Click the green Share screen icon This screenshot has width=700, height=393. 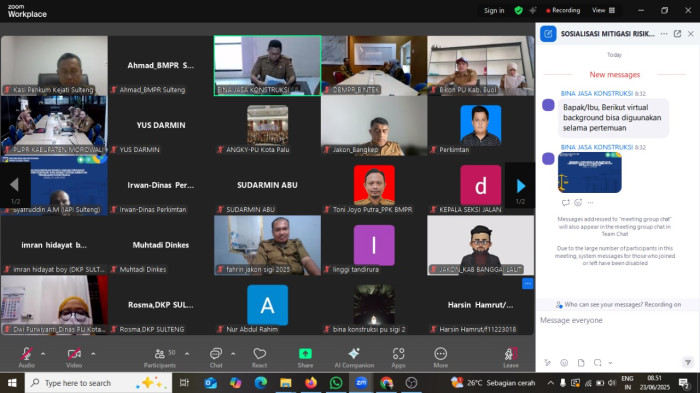tap(305, 354)
